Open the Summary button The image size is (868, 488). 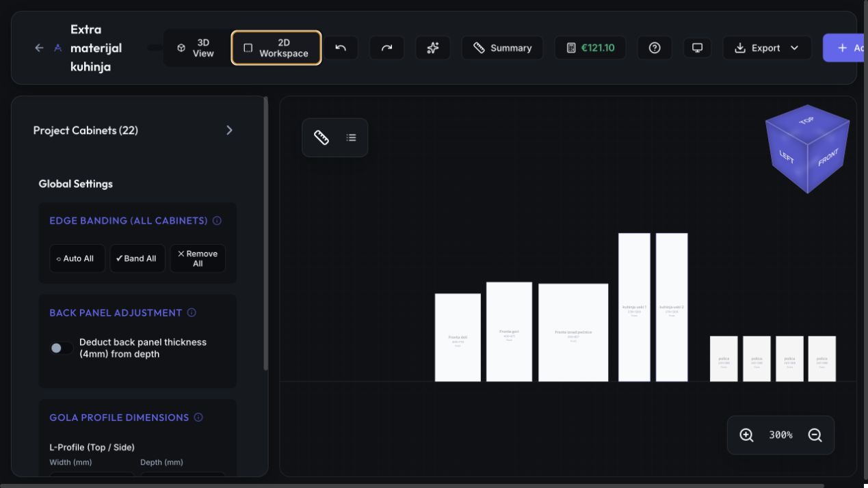tap(503, 48)
